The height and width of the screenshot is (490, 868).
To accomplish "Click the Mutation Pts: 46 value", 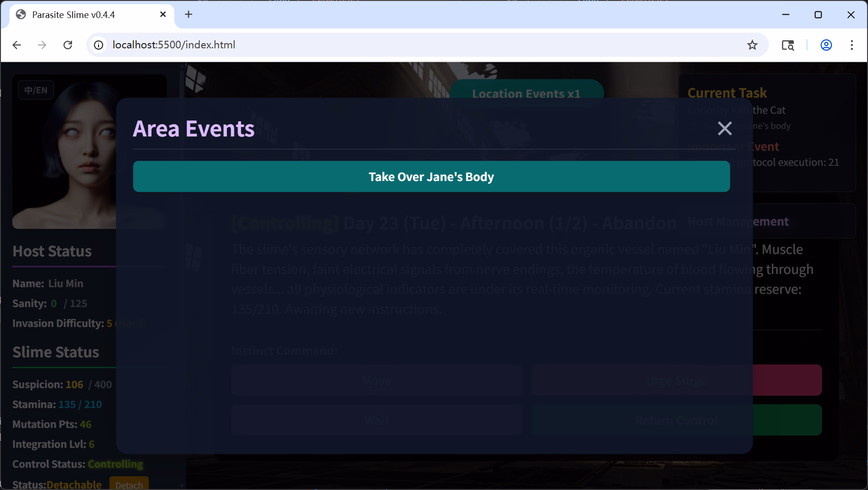I will (52, 424).
